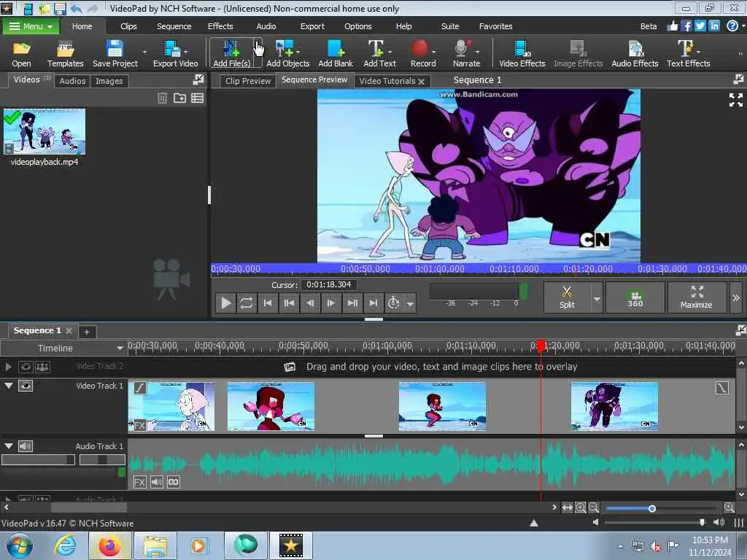Click the Add Objects icon
The height and width of the screenshot is (560, 747).
click(287, 53)
